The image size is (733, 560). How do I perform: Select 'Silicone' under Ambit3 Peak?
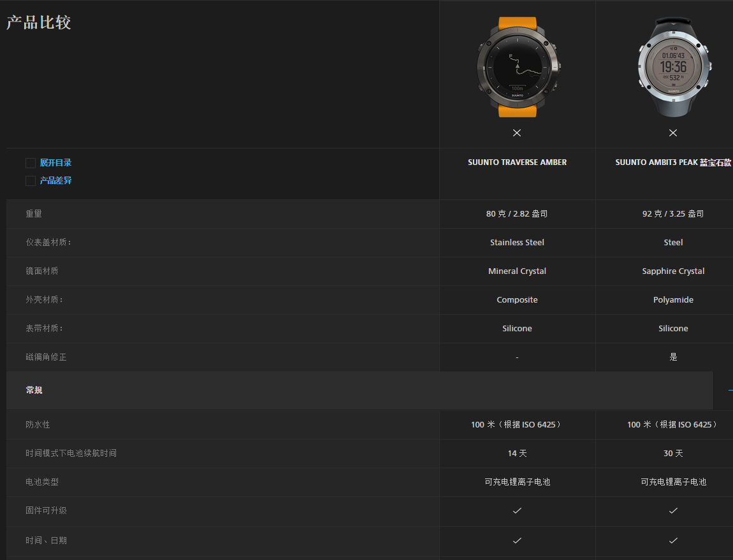click(673, 328)
